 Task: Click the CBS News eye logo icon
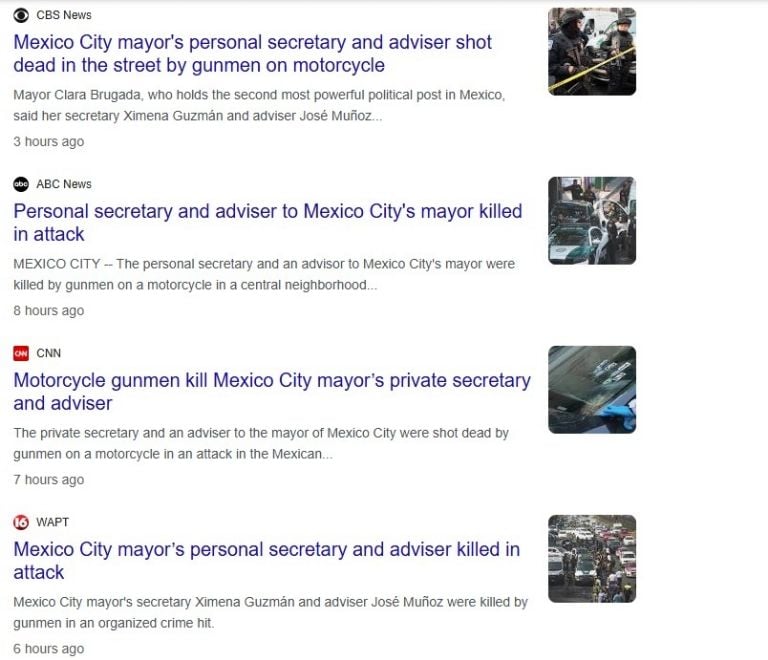pyautogui.click(x=21, y=15)
